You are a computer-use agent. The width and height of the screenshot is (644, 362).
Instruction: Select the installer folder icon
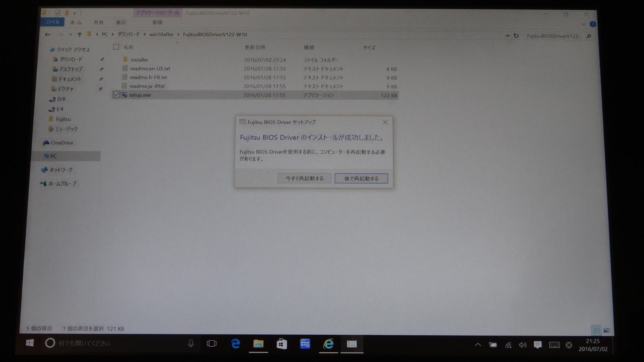(125, 60)
